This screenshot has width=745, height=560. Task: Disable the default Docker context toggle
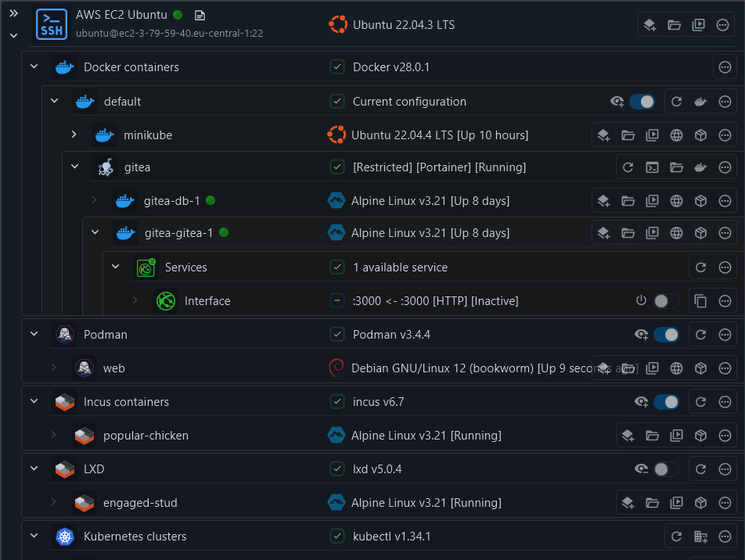(x=642, y=101)
